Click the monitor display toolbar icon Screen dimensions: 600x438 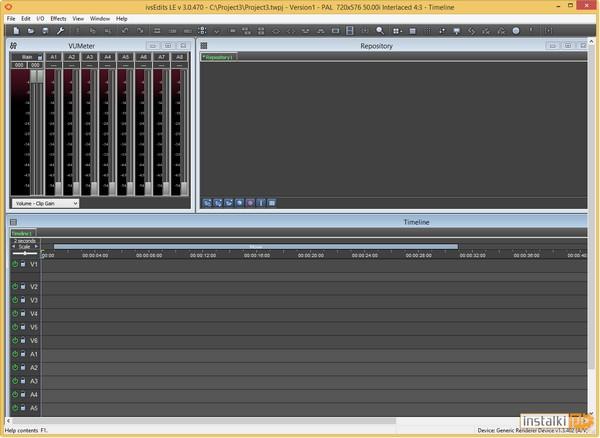457,31
